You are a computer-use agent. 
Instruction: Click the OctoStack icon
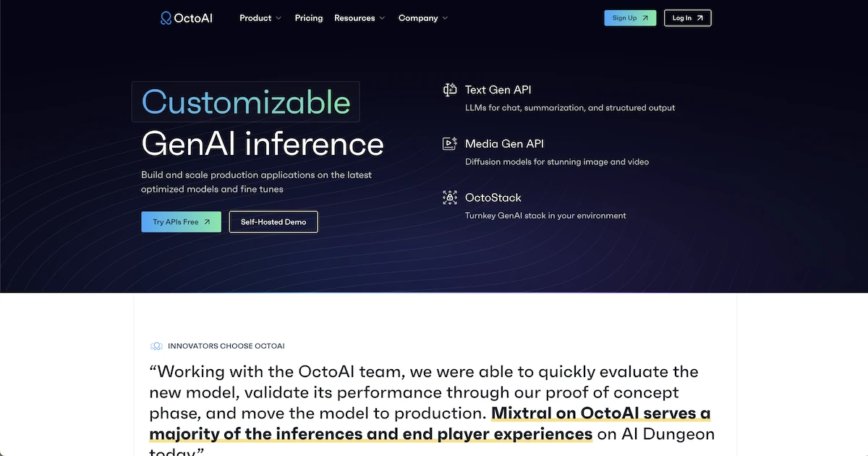pyautogui.click(x=450, y=197)
